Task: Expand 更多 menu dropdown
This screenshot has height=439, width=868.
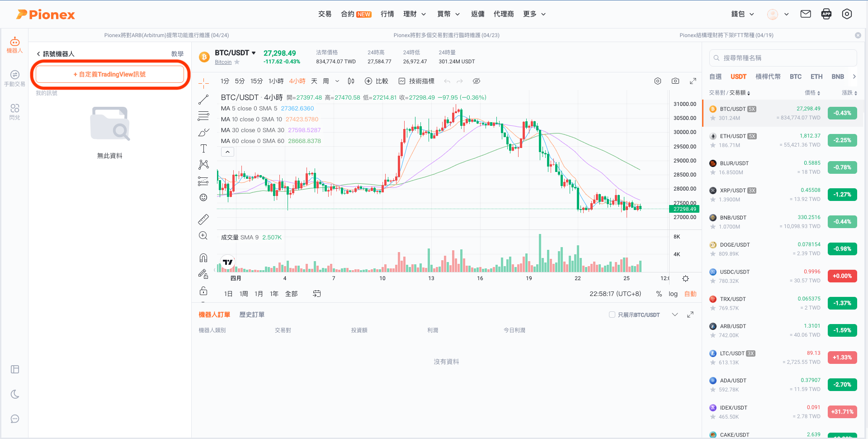Action: point(534,14)
